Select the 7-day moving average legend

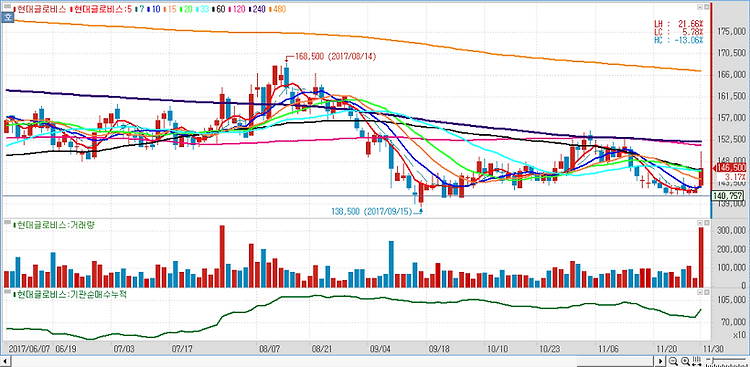(x=140, y=9)
